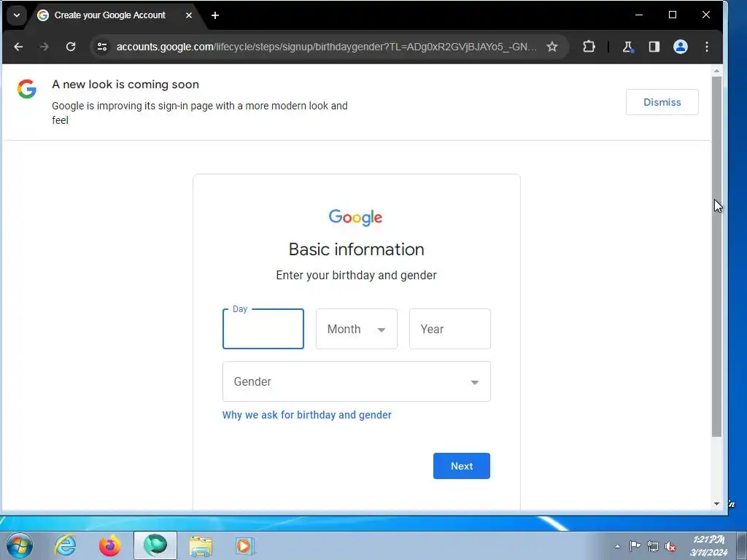The width and height of the screenshot is (747, 560).
Task: Open Why we ask for birthday and gender
Action: 307,415
